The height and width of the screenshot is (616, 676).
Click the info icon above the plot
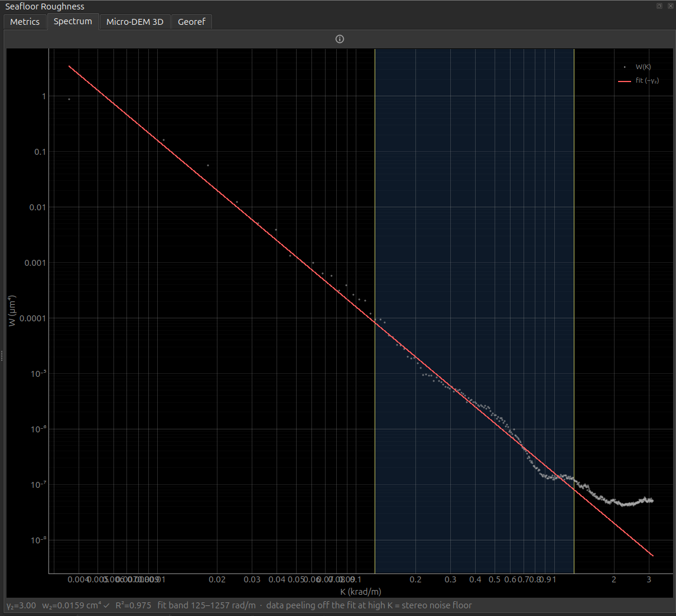340,39
